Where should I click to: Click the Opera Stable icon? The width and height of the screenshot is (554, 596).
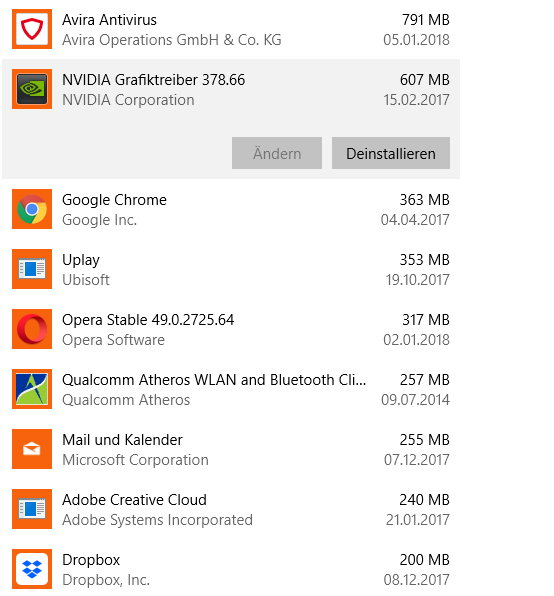tap(32, 329)
